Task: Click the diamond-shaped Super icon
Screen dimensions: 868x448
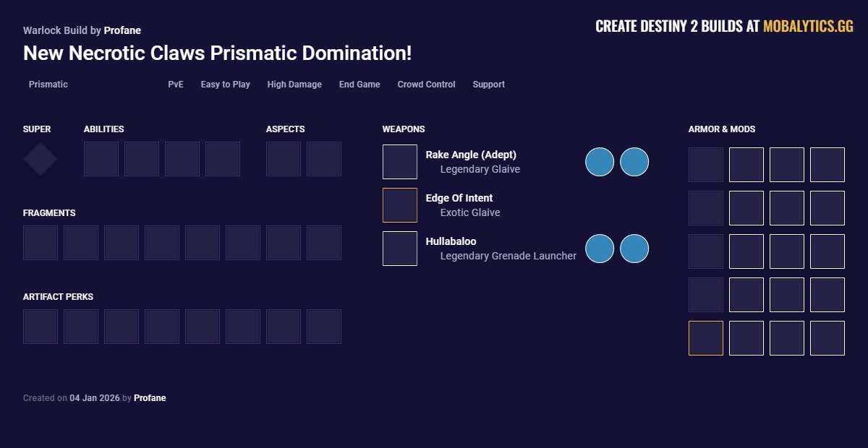Action: click(x=41, y=159)
